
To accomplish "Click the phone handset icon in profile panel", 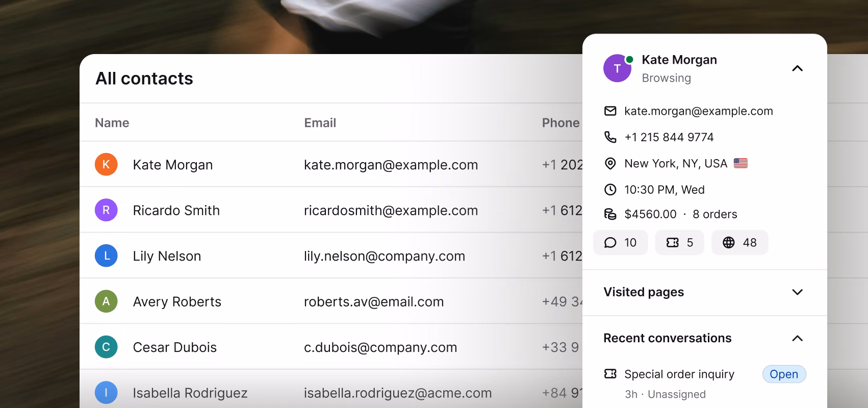I will coord(610,137).
